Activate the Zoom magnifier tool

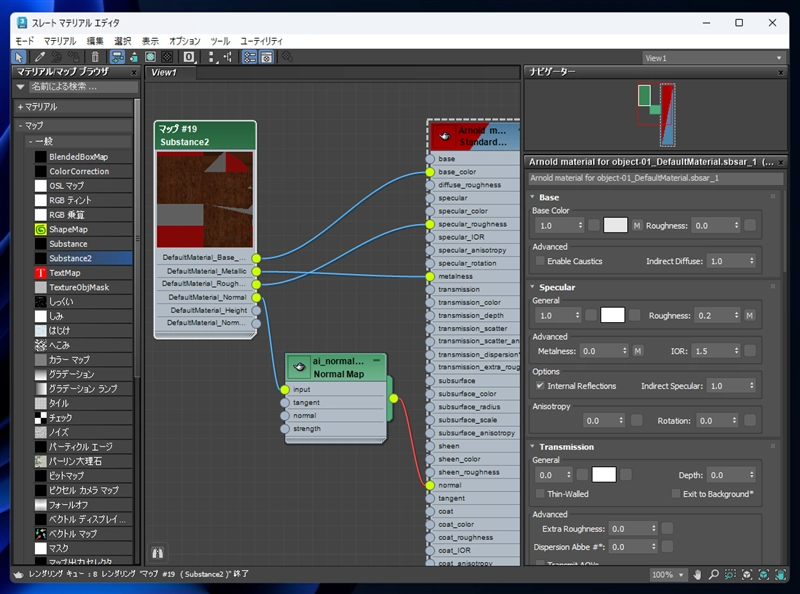(714, 575)
